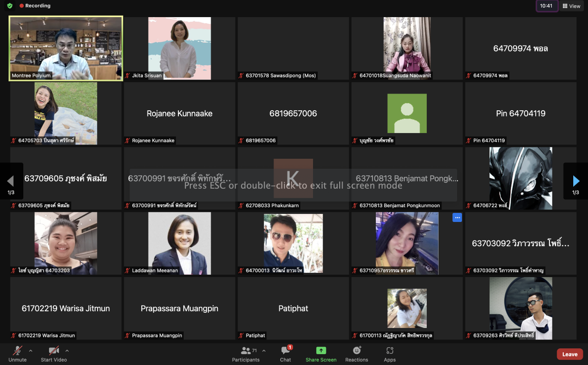The width and height of the screenshot is (588, 365).
Task: Click muted mic icon beside 63710813 Benjamat Pongkunmoon
Action: [355, 206]
